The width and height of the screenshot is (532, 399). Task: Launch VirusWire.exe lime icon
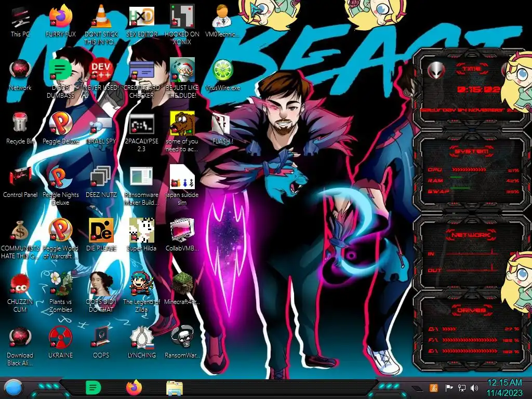coord(222,70)
